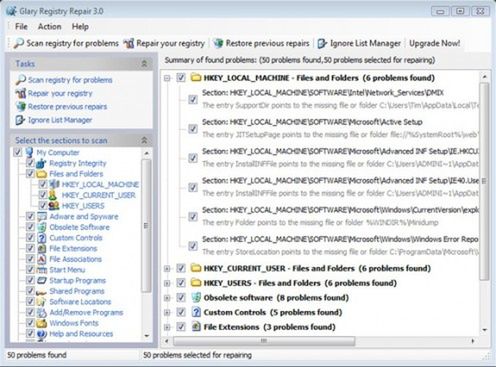Expand the Custom Controls results group
The width and height of the screenshot is (496, 367).
click(x=167, y=312)
